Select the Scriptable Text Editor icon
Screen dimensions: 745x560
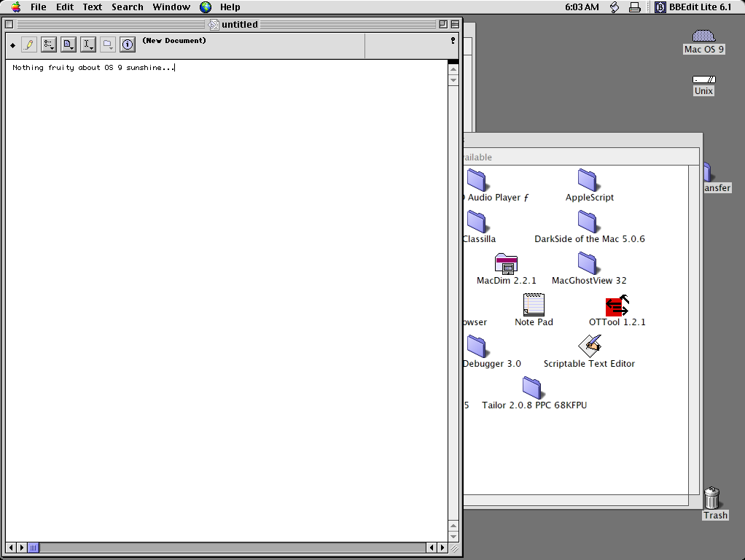[x=590, y=346]
